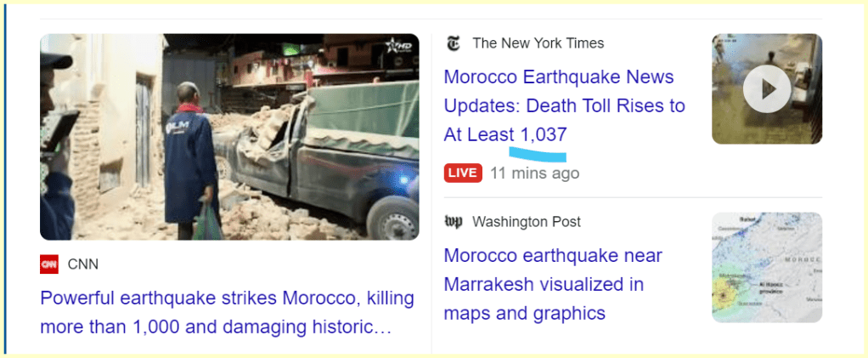
Task: Select the "The New York Times" source name
Action: 538,43
